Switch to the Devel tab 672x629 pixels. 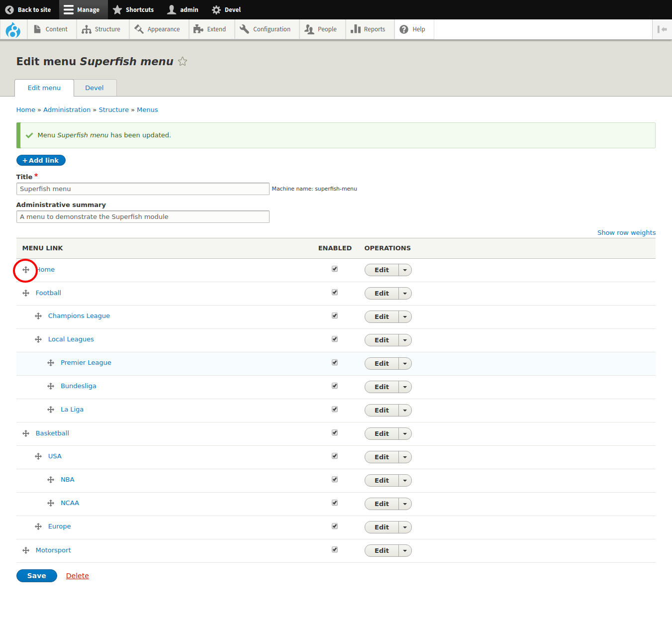(x=95, y=88)
